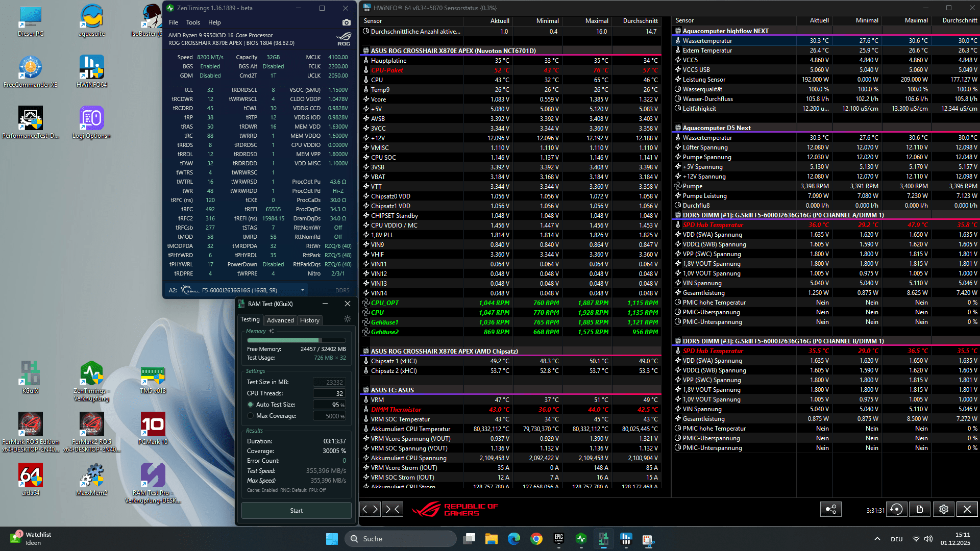980x551 pixels.
Task: Select the Auto Test Size radio button
Action: 250,405
